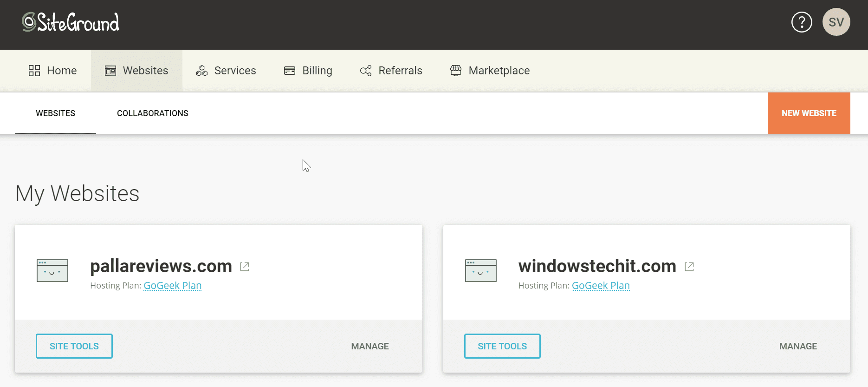Open GoGeek Plan link under pallareviews.com
This screenshot has height=387, width=868.
coord(173,286)
